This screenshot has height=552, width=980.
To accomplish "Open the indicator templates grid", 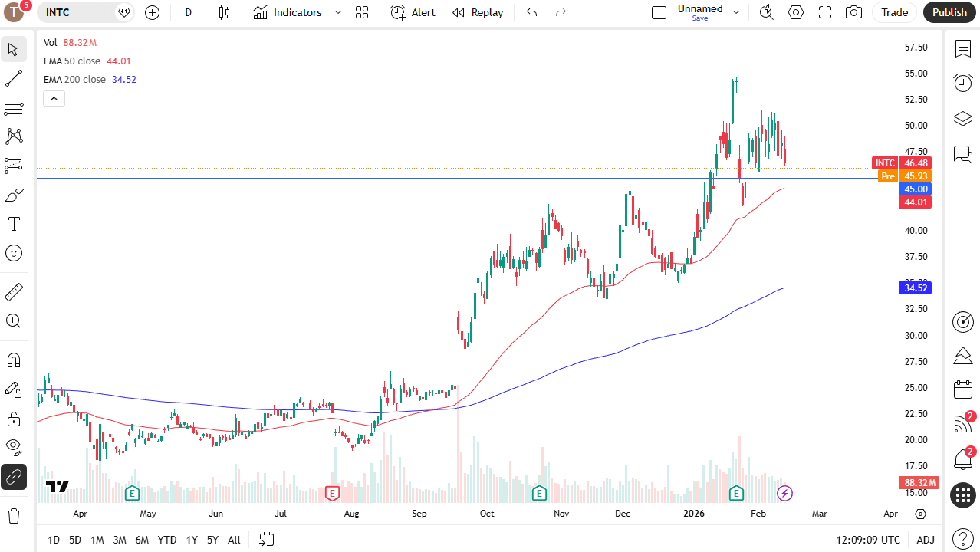I will (362, 12).
